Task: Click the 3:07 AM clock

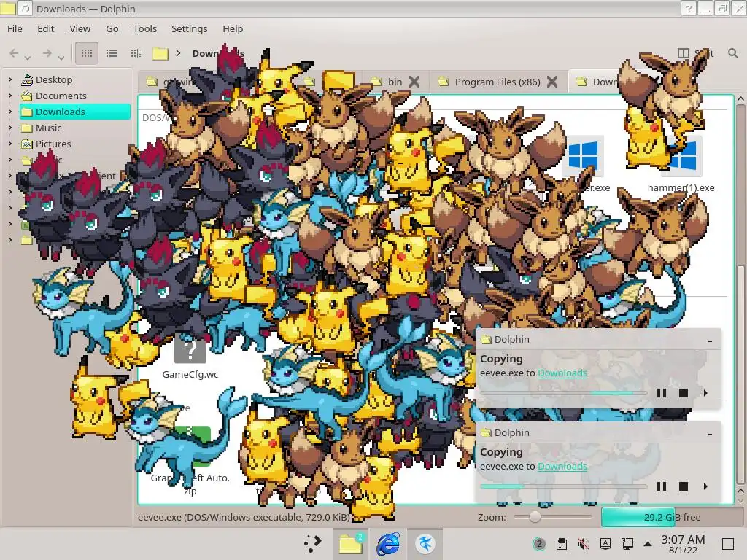Action: tap(683, 544)
